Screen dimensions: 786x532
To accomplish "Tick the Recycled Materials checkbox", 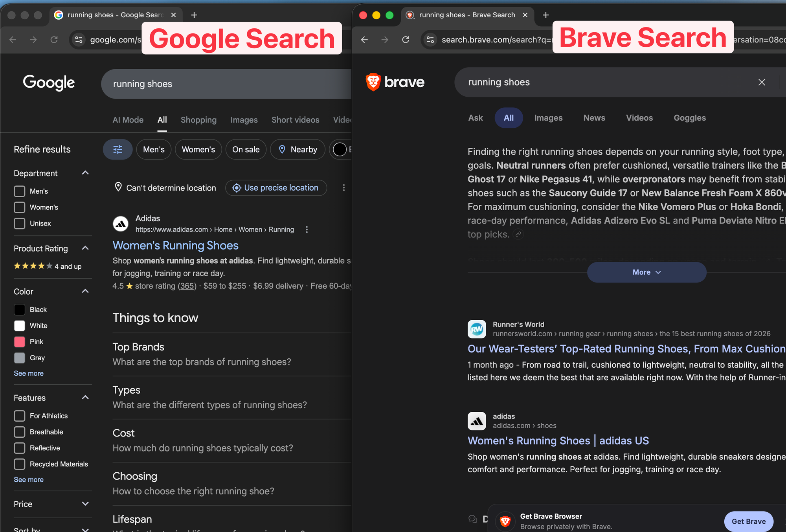I will [x=19, y=464].
